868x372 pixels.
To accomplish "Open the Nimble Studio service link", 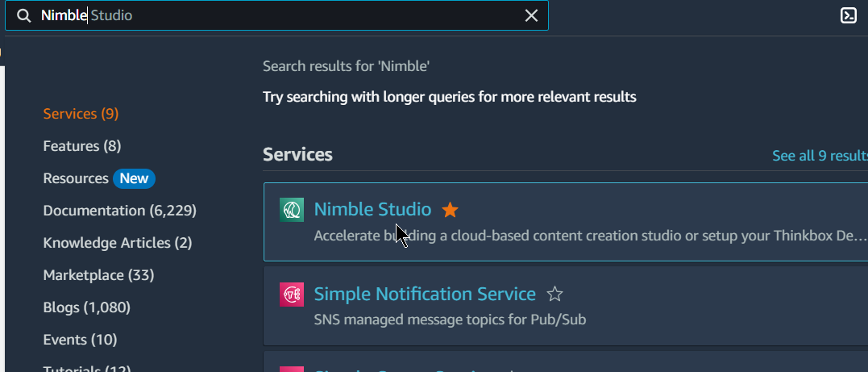I will [372, 209].
